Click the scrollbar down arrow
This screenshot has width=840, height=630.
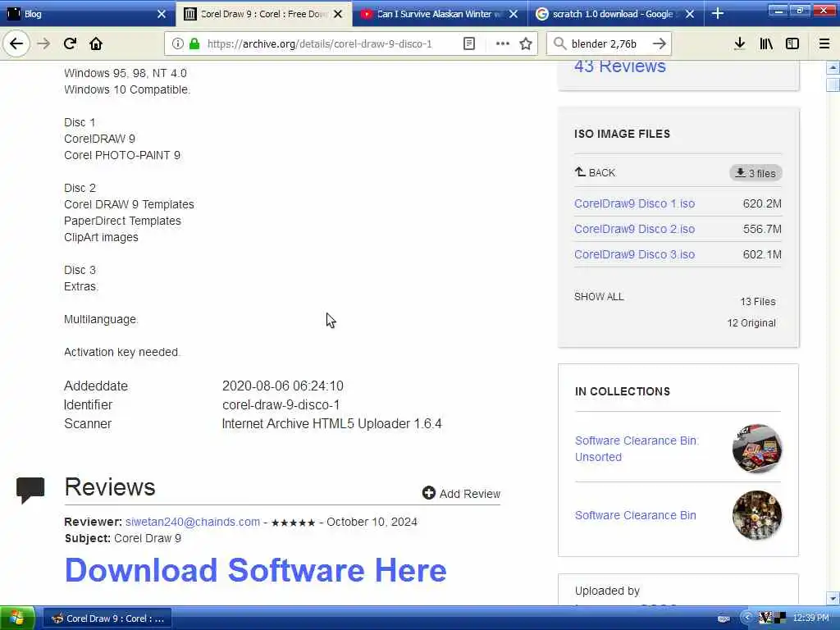pyautogui.click(x=833, y=598)
